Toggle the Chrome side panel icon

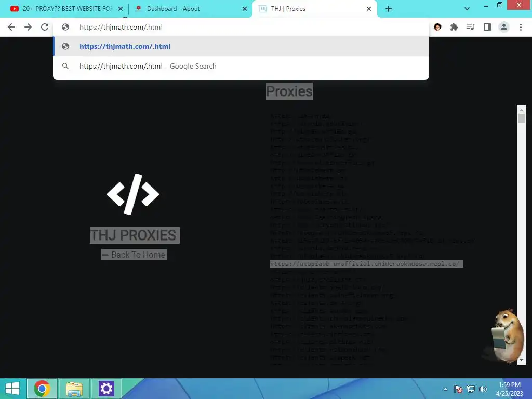(487, 27)
